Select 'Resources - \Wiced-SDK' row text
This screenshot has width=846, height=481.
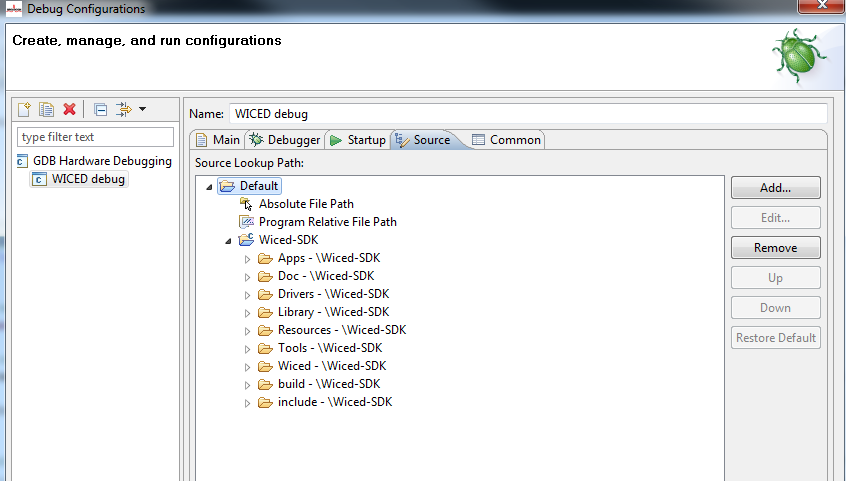pyautogui.click(x=342, y=330)
